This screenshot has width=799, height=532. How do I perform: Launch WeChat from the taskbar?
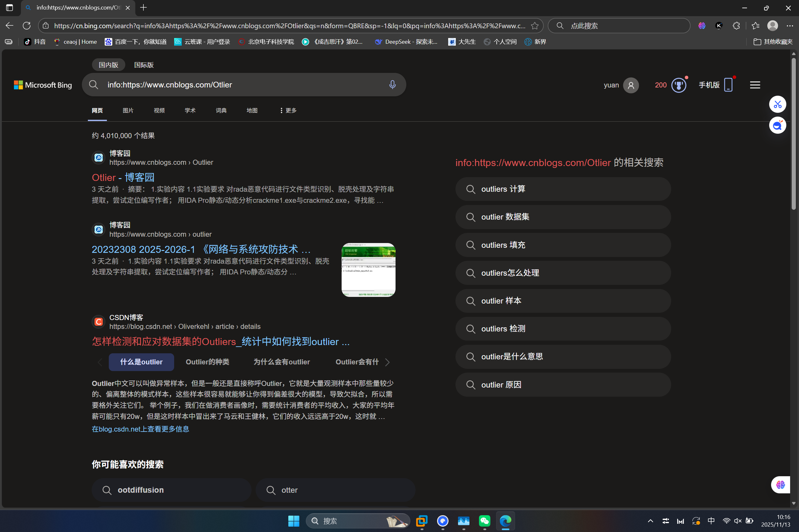(x=484, y=521)
